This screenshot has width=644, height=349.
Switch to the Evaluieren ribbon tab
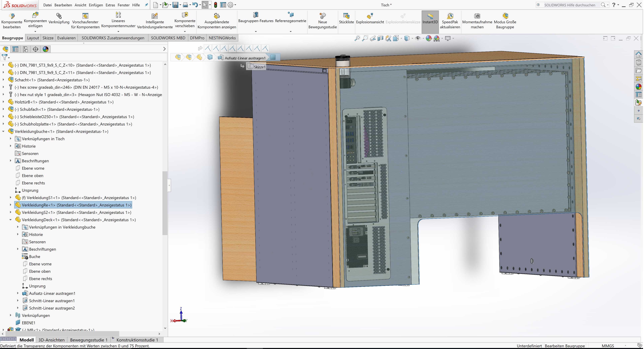66,38
